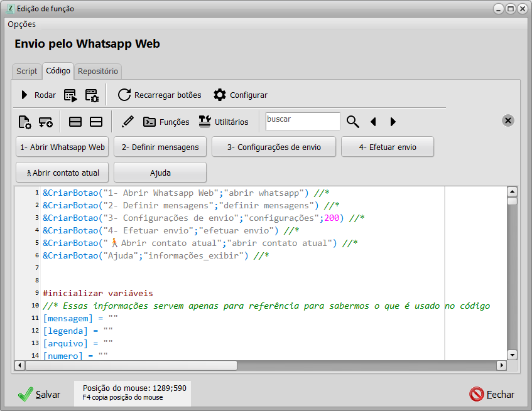The width and height of the screenshot is (532, 411).
Task: Click the 4- Efetuar envio button
Action: pos(387,147)
